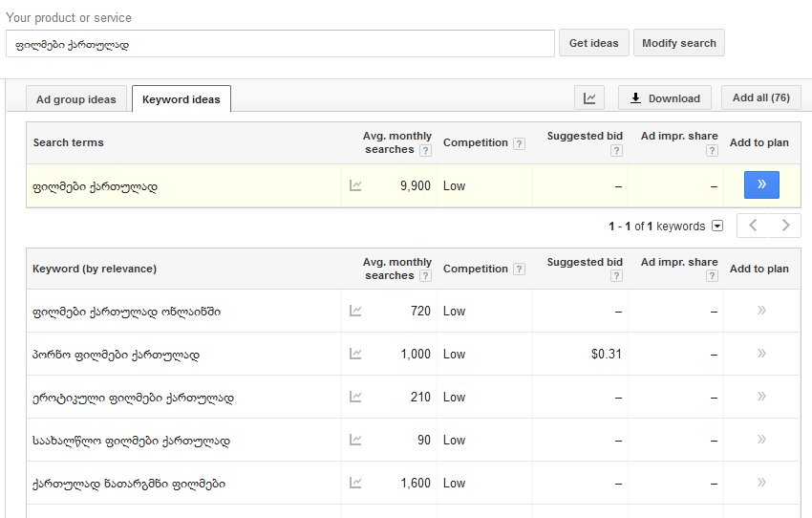812x518 pixels.
Task: Click the trend graph icon for the 720 row
Action: 355,311
